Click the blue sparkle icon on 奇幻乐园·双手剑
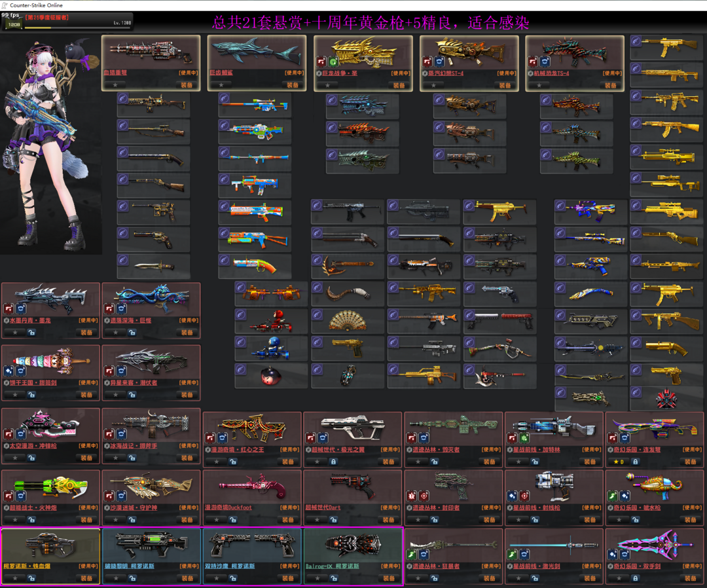Screen dimensions: 707x588 coord(613,554)
